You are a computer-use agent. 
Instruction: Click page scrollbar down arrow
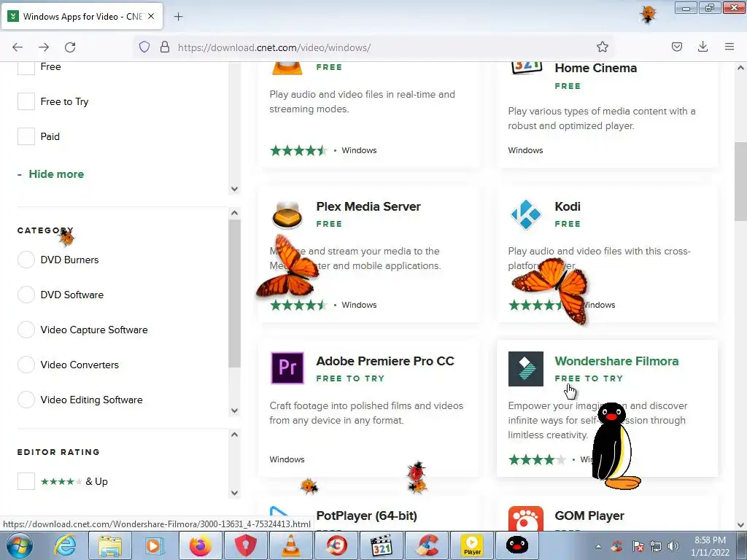point(740,525)
